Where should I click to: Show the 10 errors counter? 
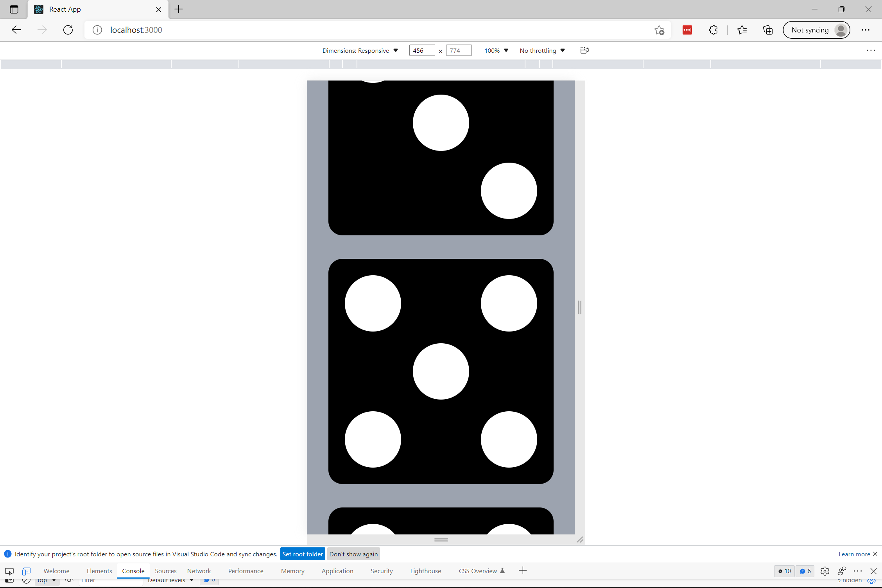784,571
